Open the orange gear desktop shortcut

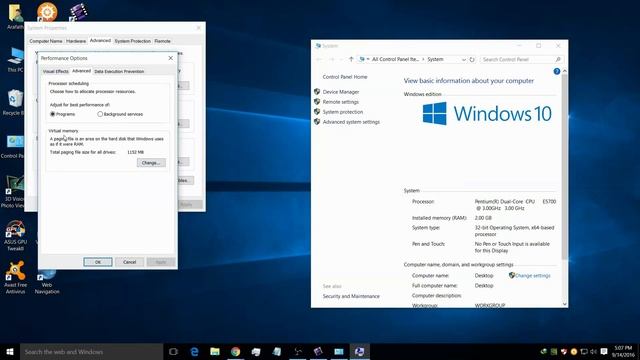(x=47, y=12)
